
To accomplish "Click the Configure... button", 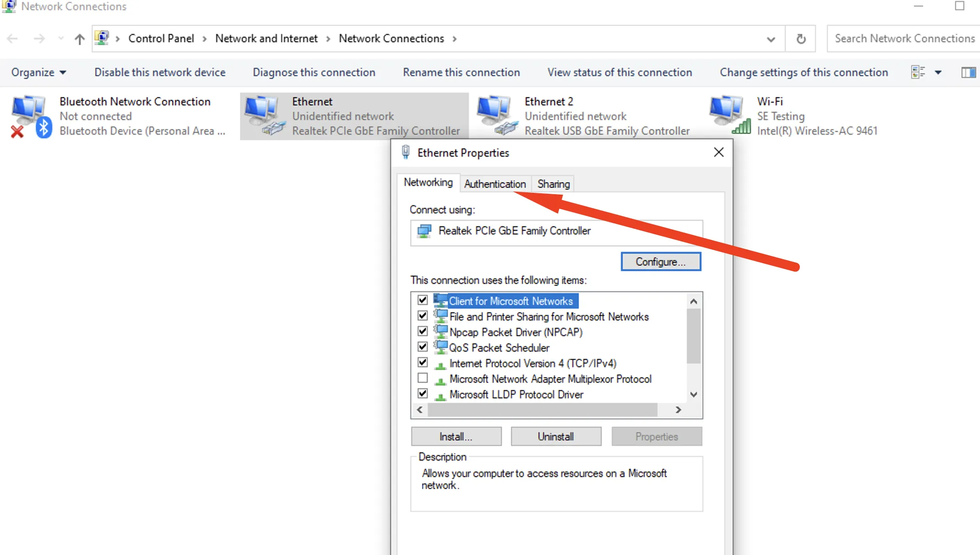I will pos(661,262).
